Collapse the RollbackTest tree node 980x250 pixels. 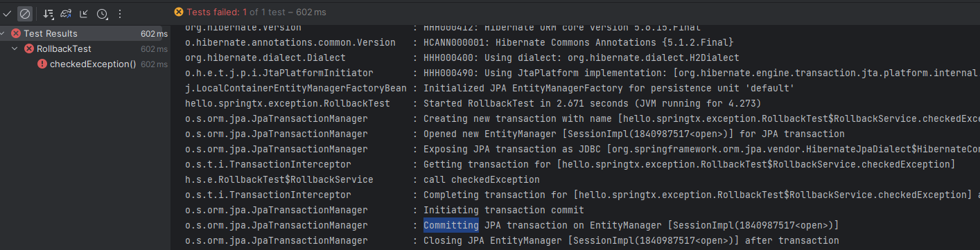point(15,48)
